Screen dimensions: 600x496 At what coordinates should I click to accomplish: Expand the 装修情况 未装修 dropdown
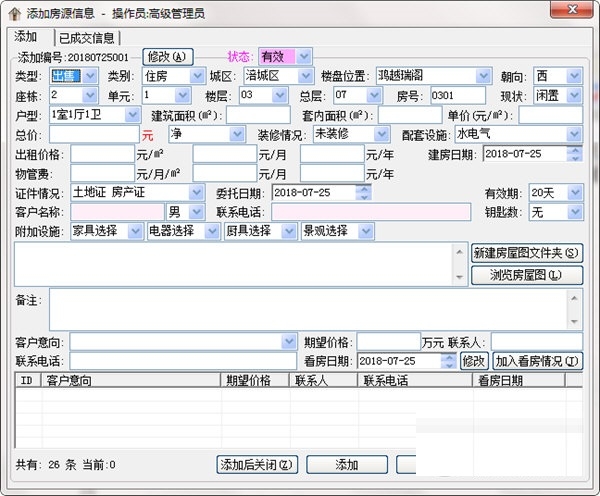pyautogui.click(x=381, y=134)
